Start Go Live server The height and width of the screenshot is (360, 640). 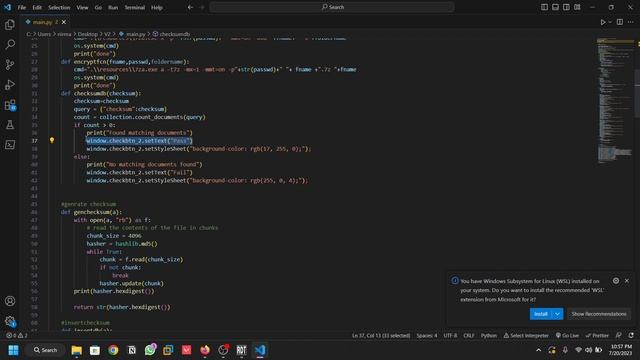(x=567, y=336)
